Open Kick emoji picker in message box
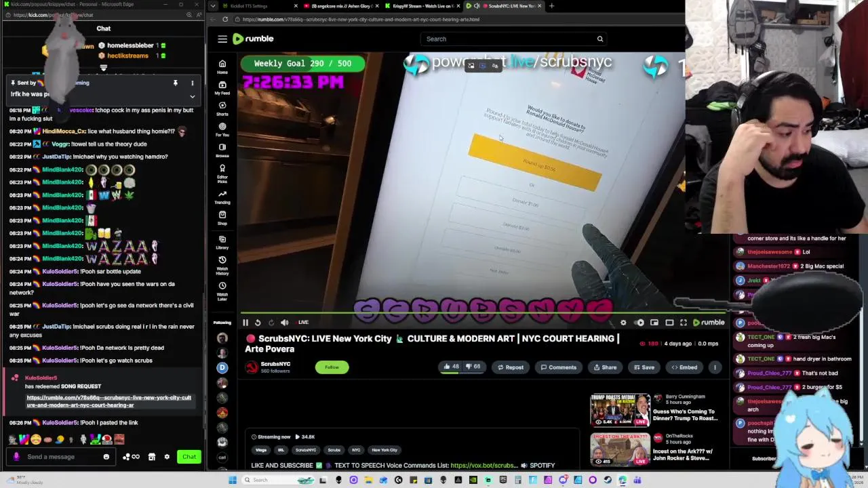This screenshot has width=868, height=488. (106, 457)
